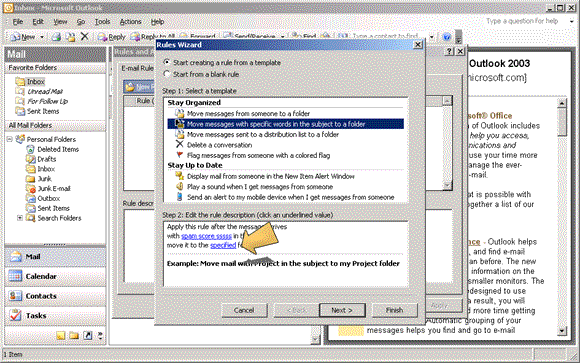The width and height of the screenshot is (580, 363).
Task: Click the Next > button
Action: (342, 310)
